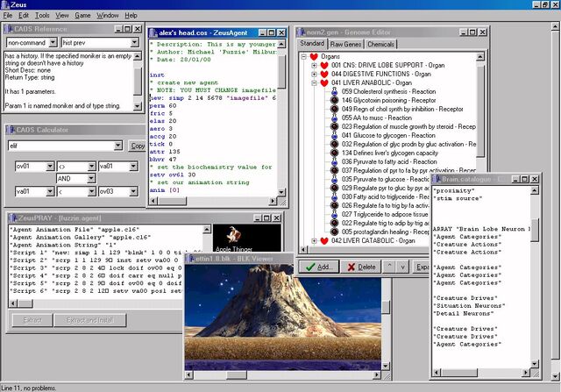Click the receptor icon of 026 Regulate fa to trig
This screenshot has height=392, width=561.
click(334, 205)
